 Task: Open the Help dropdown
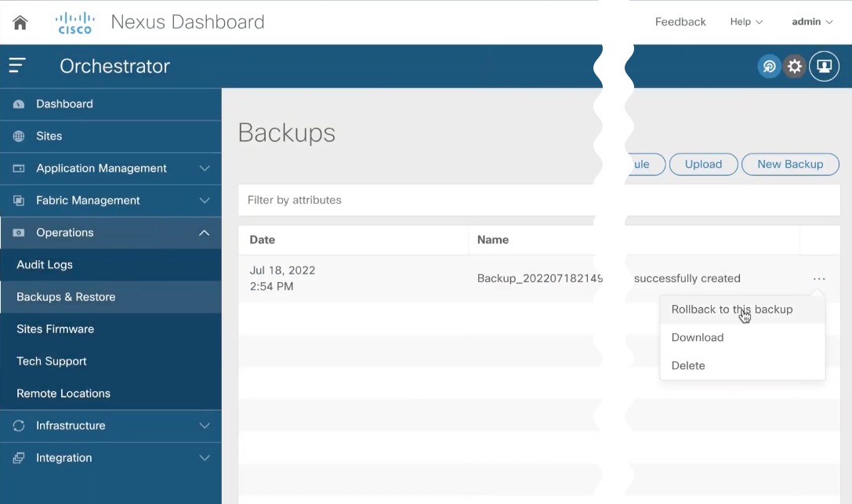coord(746,22)
